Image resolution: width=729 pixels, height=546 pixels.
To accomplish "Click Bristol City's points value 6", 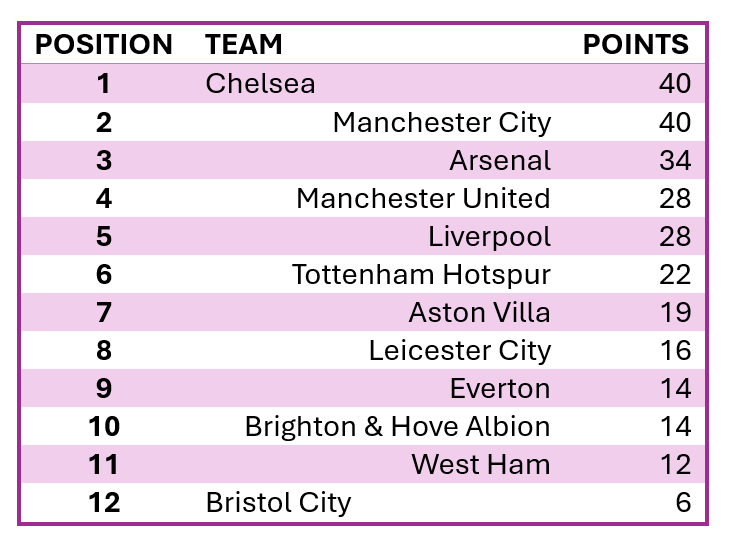I will point(682,502).
